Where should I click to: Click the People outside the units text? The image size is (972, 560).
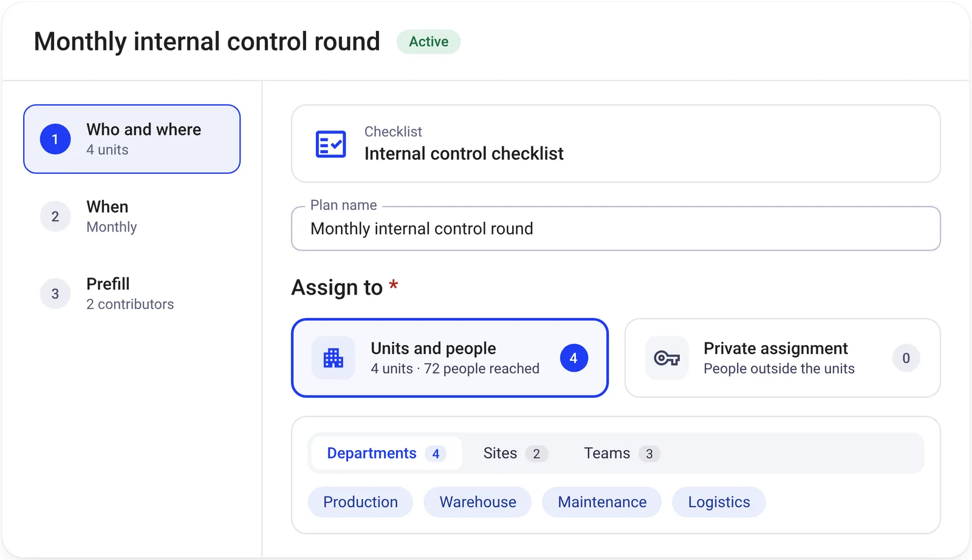[779, 369]
